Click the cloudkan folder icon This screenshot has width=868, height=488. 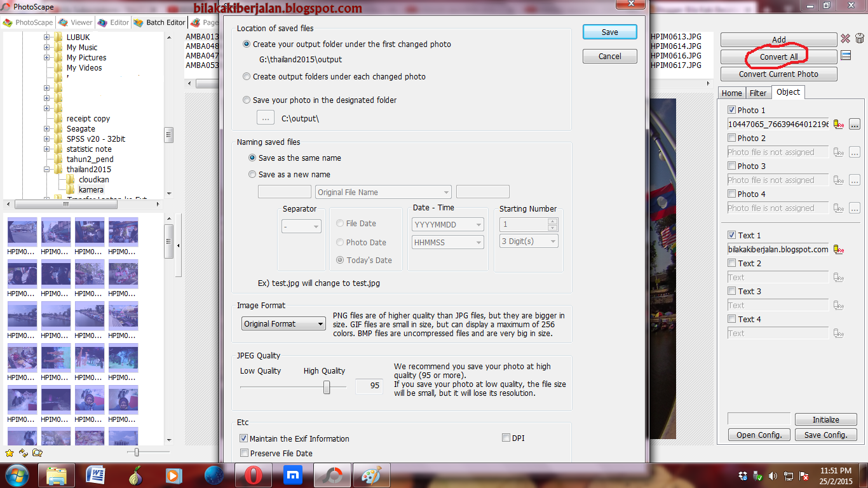click(71, 180)
